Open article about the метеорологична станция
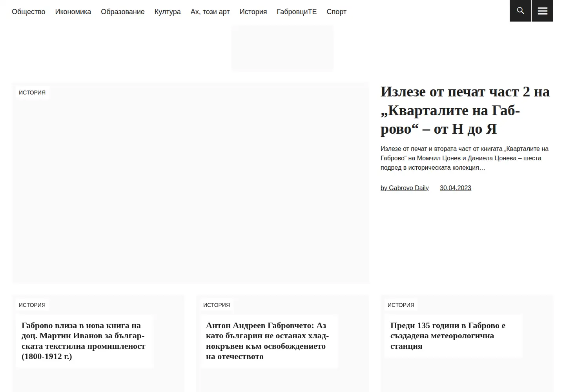This screenshot has width=565, height=392. coord(448,336)
